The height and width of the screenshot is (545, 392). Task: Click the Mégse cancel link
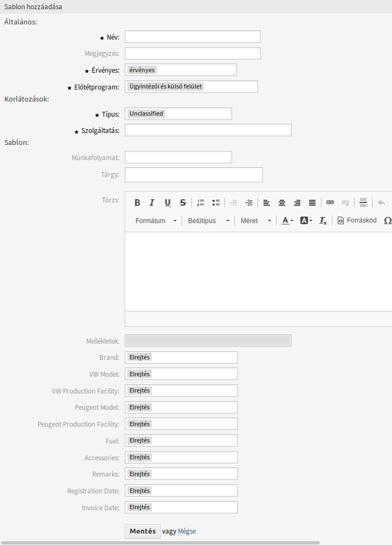click(x=187, y=531)
